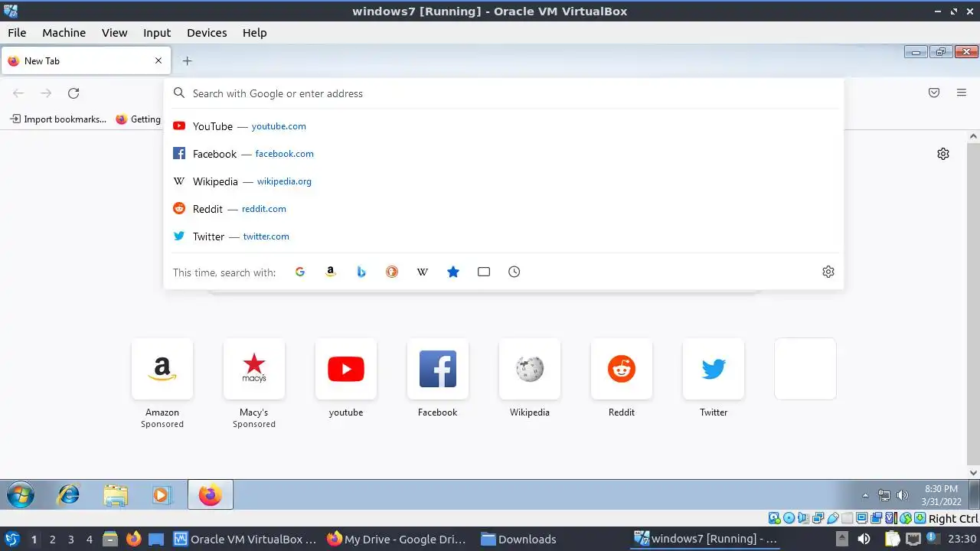Open Firefox application hamburger menu
980x551 pixels.
(x=962, y=93)
